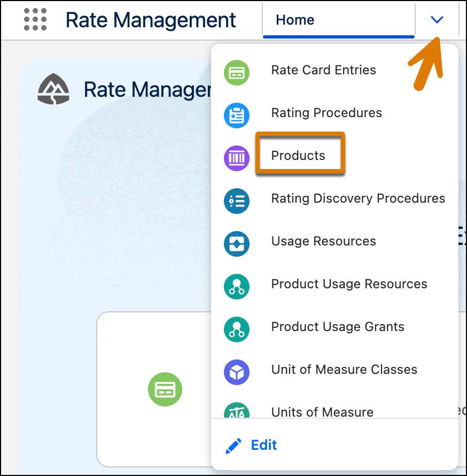Click the purple Products icon
This screenshot has width=467, height=476.
pos(237,158)
